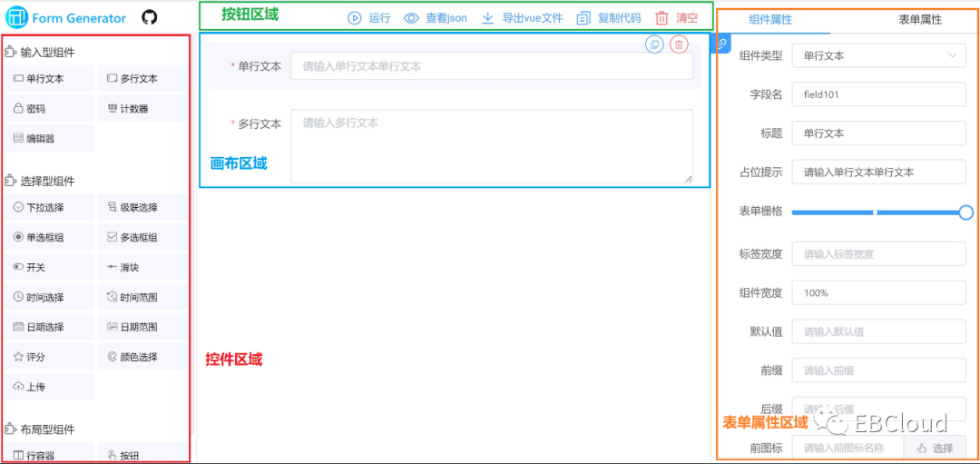Viewport: 980px width, 464px height.
Task: Add the 上传 upload component
Action: pyautogui.click(x=49, y=387)
